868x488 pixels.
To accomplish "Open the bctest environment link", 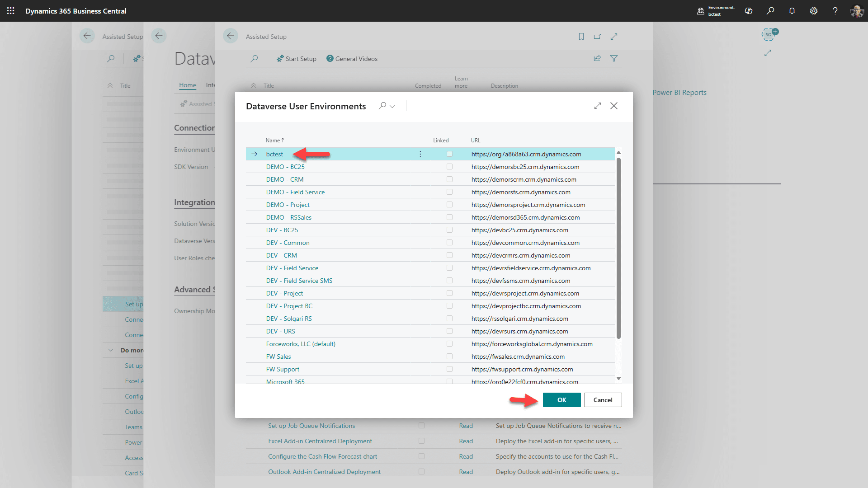I will tap(274, 154).
